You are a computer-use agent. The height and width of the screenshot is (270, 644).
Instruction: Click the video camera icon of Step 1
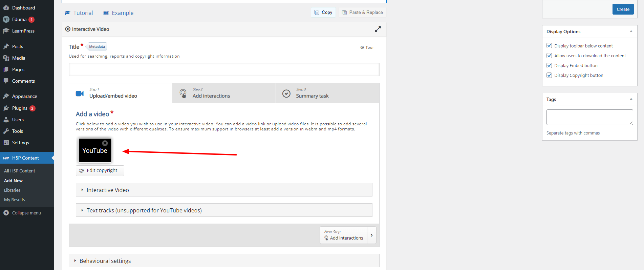pyautogui.click(x=80, y=94)
